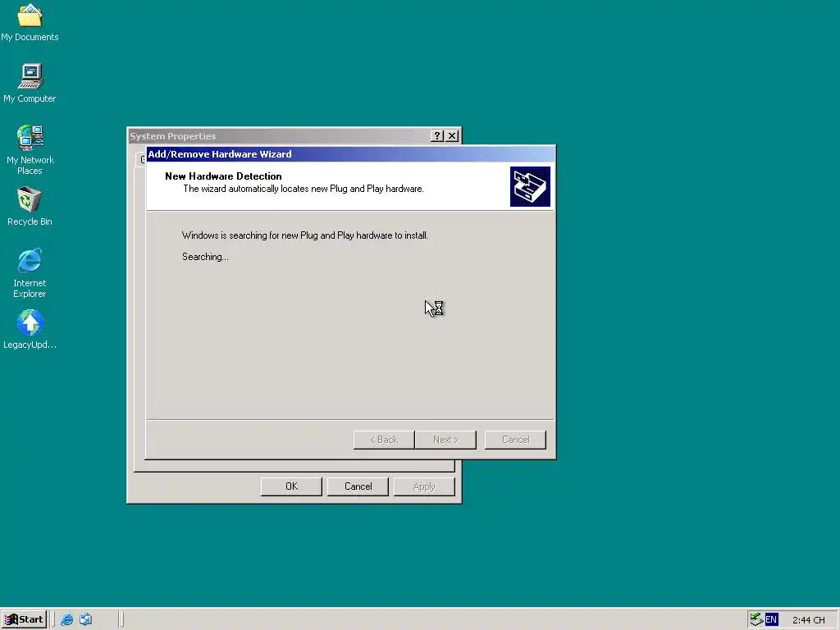Click the Next button in wizard
The width and height of the screenshot is (840, 630).
(x=445, y=440)
